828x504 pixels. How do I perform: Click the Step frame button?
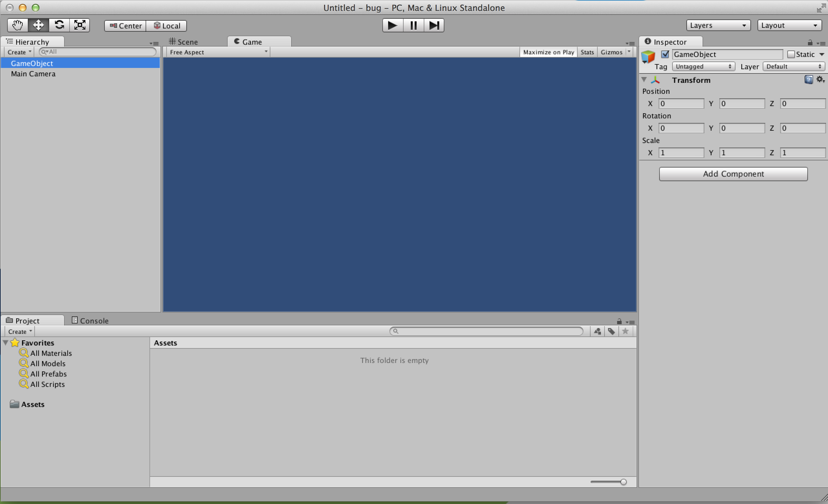(x=434, y=25)
